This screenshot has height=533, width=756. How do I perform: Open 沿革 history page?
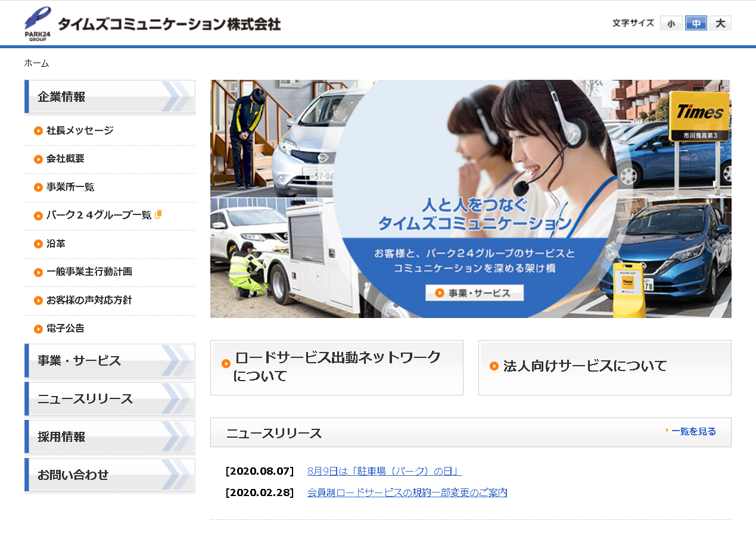click(56, 244)
